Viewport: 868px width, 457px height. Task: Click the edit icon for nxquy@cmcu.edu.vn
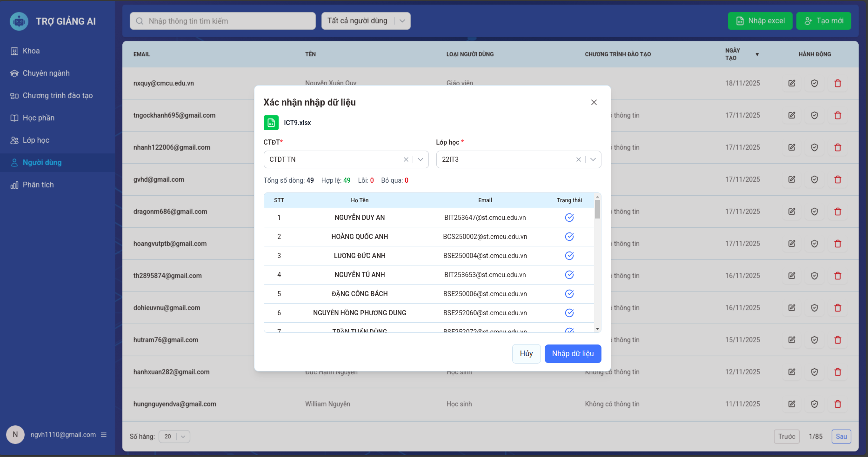tap(792, 83)
